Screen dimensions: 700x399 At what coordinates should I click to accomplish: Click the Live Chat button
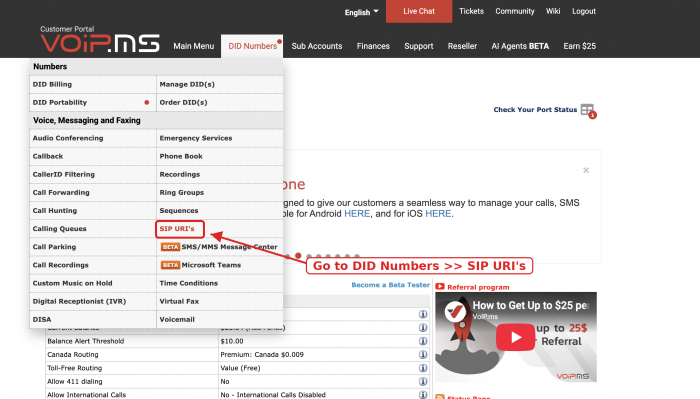419,11
